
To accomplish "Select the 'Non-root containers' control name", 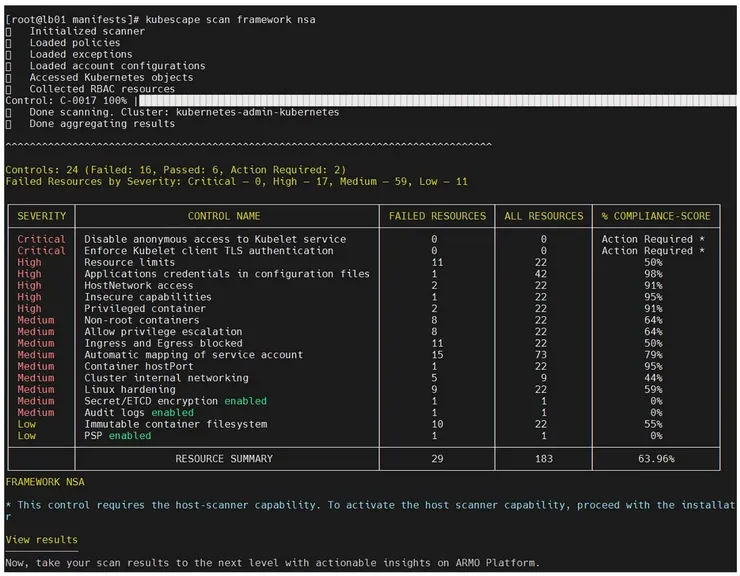I will [x=142, y=320].
